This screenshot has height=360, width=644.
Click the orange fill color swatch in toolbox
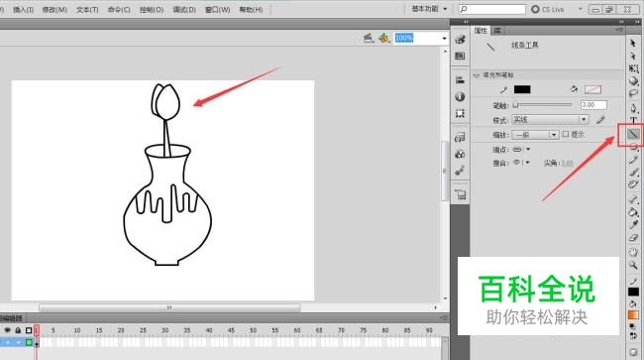(633, 314)
